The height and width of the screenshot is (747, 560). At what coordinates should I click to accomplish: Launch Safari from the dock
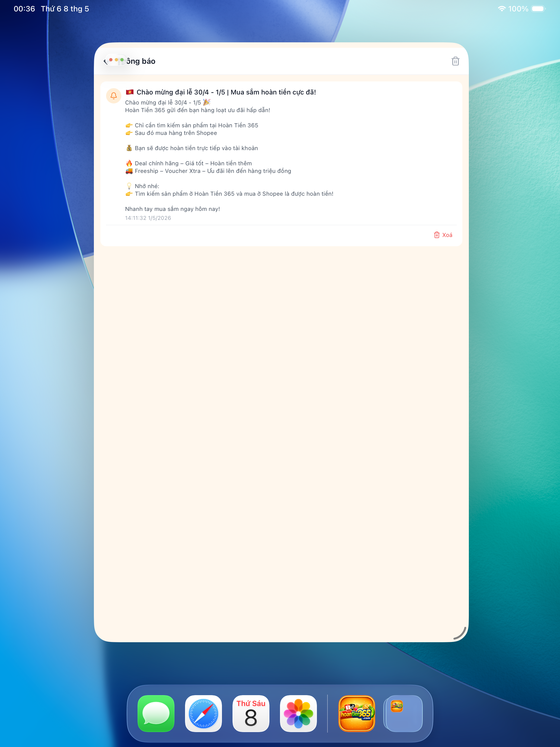click(x=203, y=713)
